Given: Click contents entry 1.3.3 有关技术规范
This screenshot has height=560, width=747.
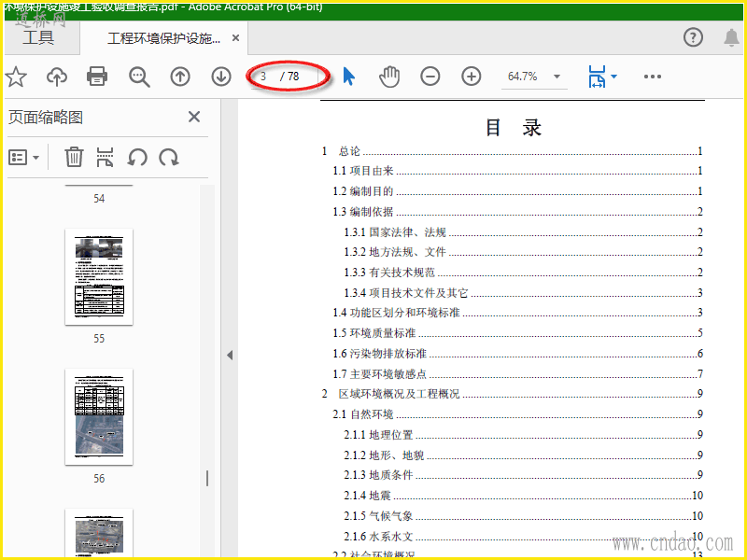Looking at the screenshot, I should (x=523, y=273).
